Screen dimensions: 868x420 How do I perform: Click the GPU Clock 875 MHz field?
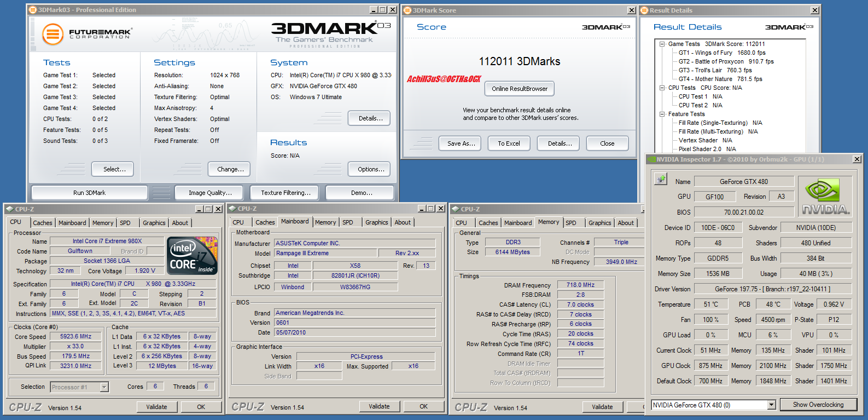point(710,365)
